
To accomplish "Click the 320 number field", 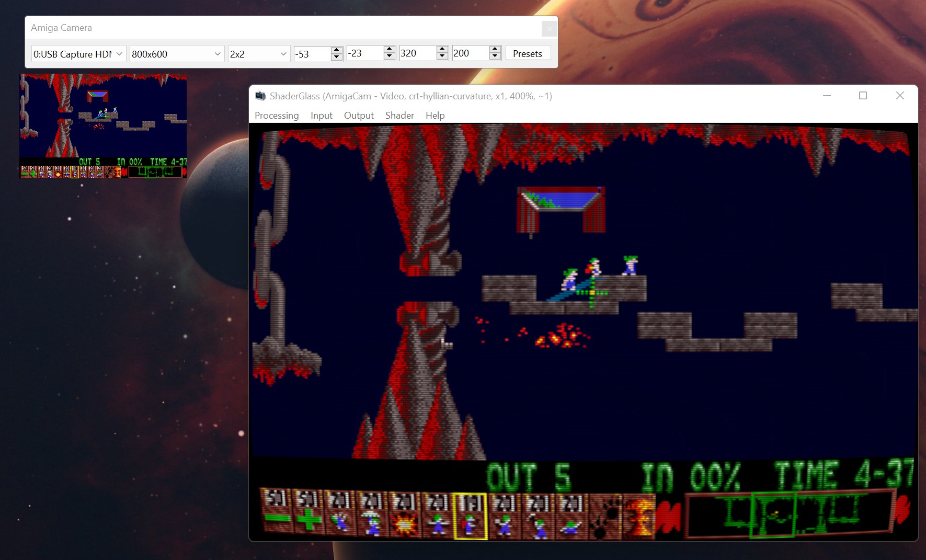I will (x=418, y=53).
